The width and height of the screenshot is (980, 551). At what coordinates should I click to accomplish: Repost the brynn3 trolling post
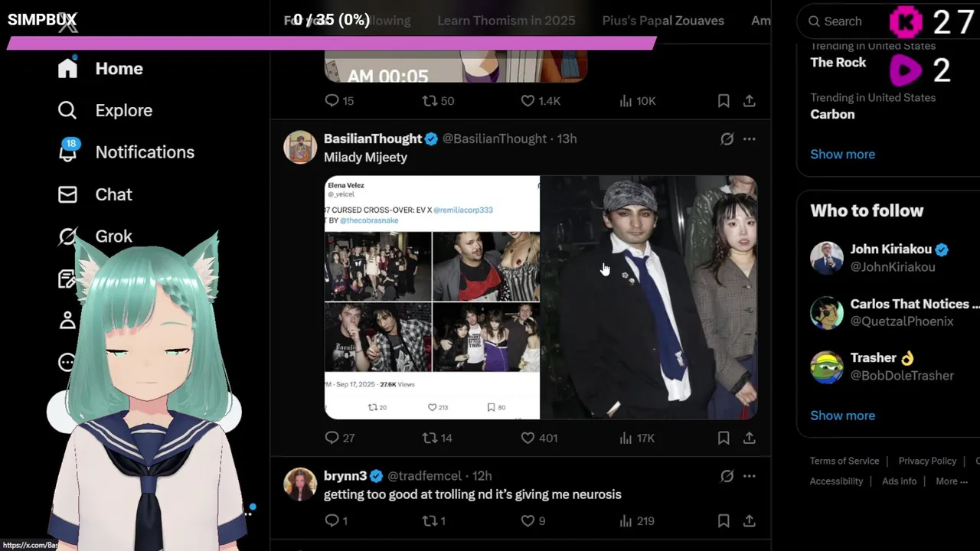click(x=434, y=520)
